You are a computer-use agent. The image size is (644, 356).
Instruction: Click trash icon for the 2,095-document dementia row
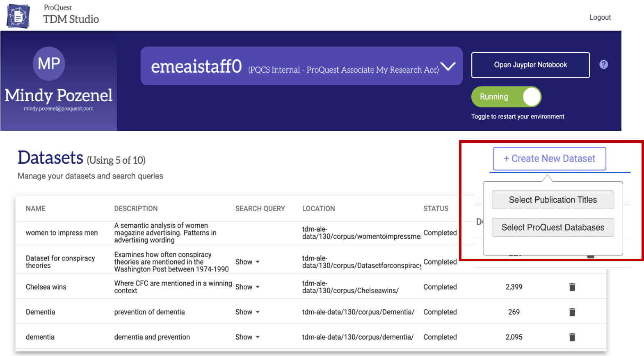572,337
